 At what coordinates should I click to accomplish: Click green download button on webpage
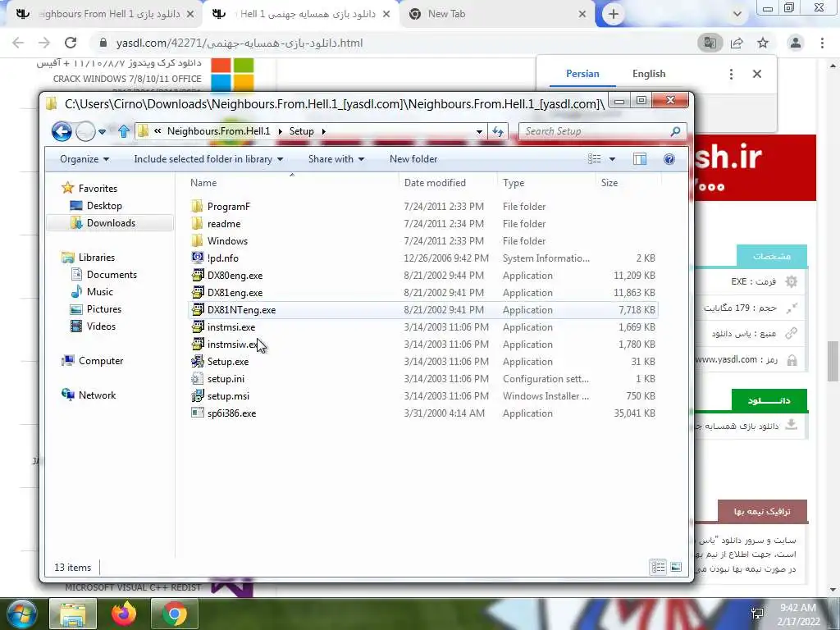coord(769,400)
